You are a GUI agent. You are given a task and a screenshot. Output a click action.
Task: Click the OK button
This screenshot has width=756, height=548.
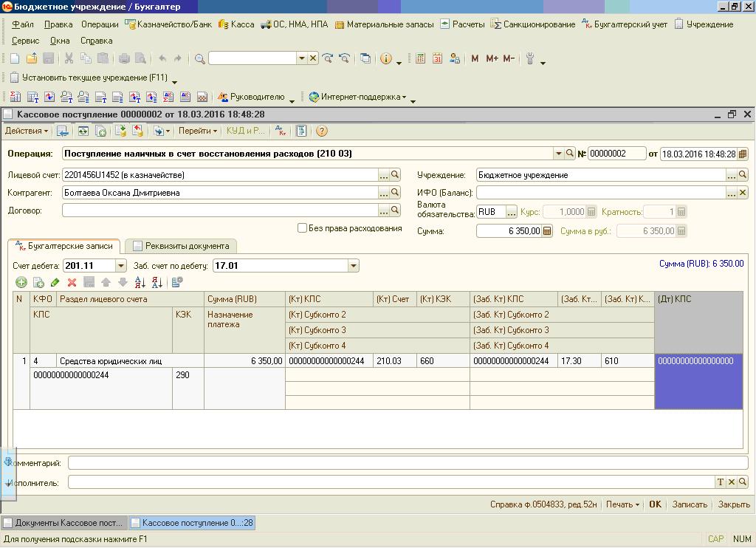coord(656,504)
